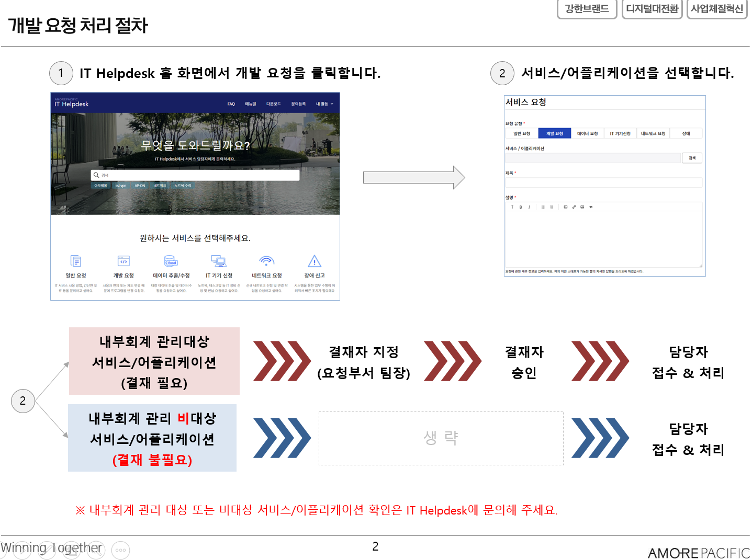The image size is (752, 560).
Task: Select the 일반 요청 request type tab
Action: click(522, 133)
